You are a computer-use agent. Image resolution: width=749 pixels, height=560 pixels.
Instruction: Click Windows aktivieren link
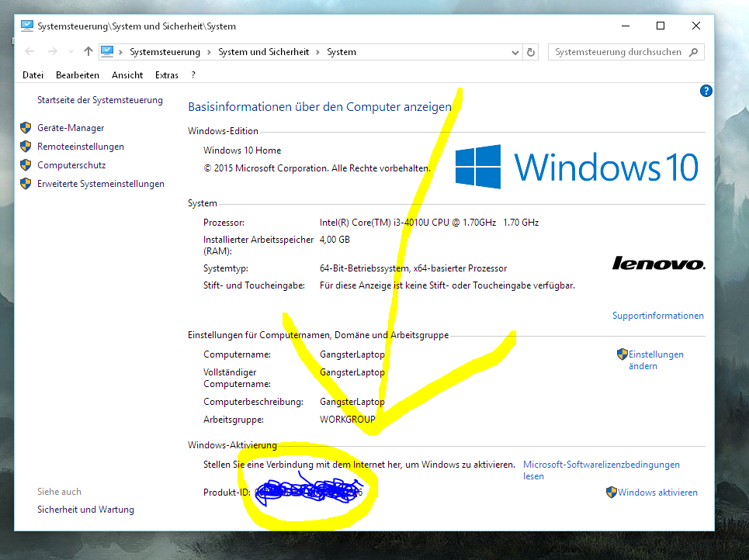(657, 493)
